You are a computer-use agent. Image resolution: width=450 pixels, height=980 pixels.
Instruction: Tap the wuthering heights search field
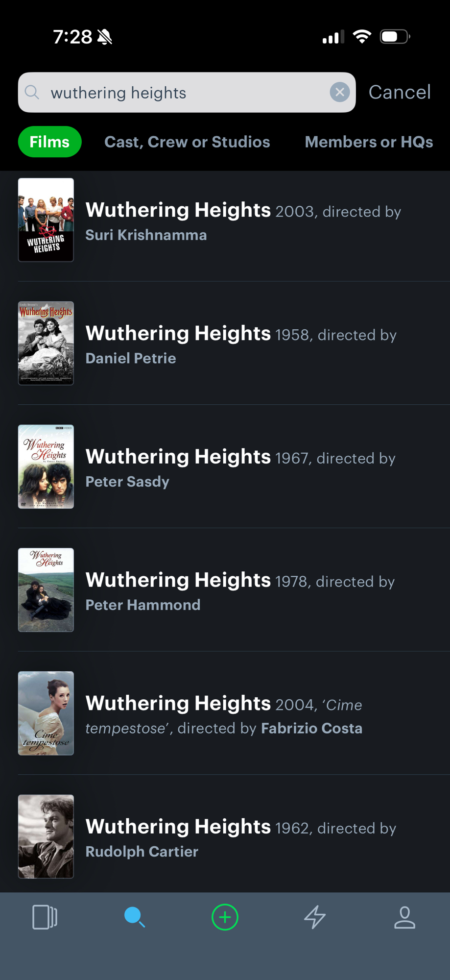coord(181,93)
